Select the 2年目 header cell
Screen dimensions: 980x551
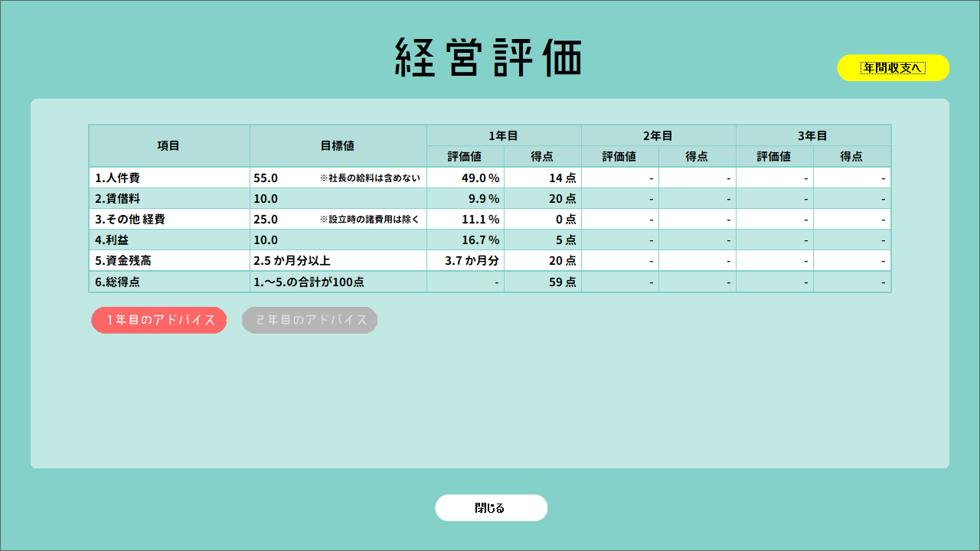tap(658, 135)
